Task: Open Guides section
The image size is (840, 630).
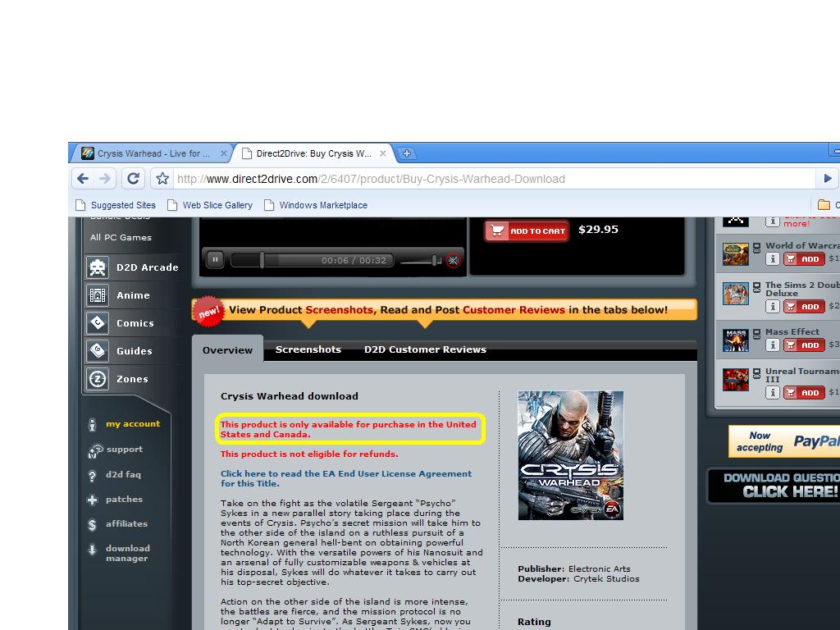Action: pos(135,351)
